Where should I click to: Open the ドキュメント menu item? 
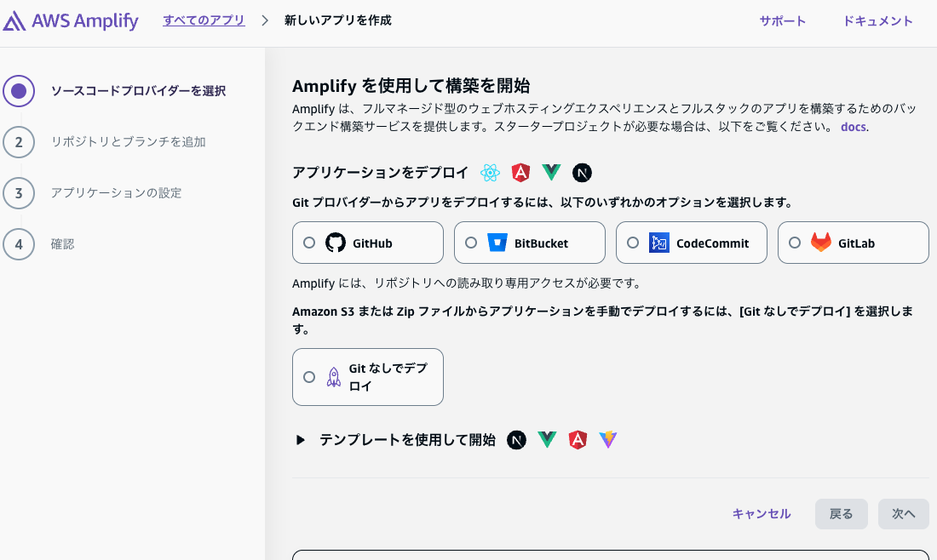coord(877,21)
